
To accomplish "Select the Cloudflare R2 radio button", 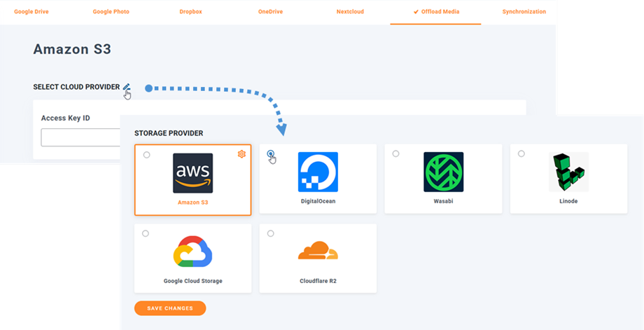I will (270, 233).
